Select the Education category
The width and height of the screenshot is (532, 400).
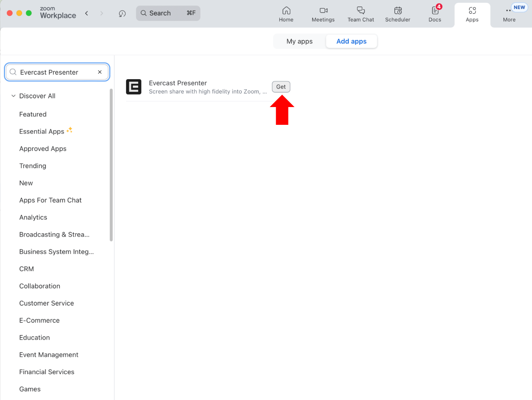(35, 338)
